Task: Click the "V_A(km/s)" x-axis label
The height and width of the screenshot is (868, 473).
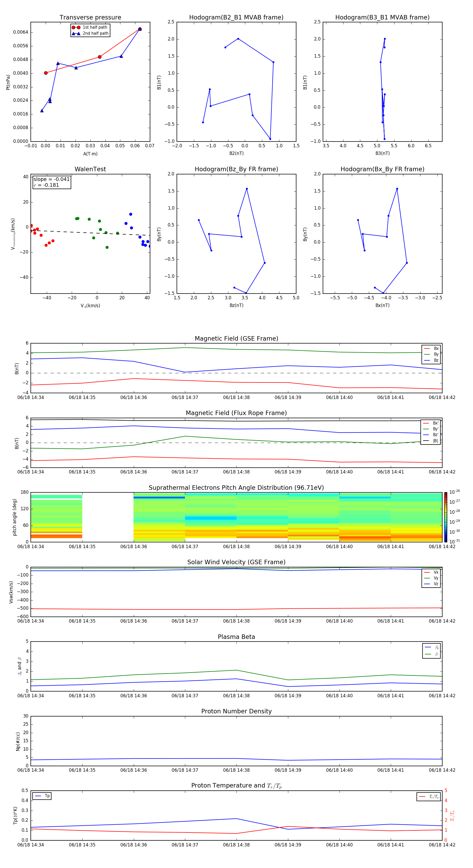Action: 90,306
